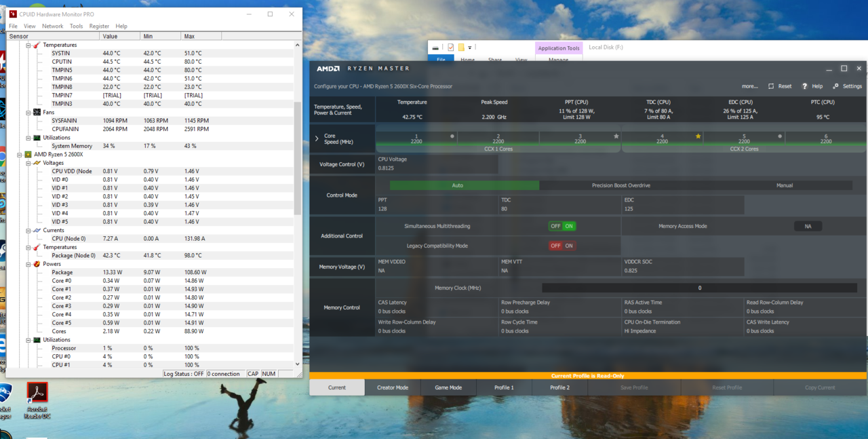Open the Application Tools ribbon tab in Explorer
Screen dimensions: 868x439
pos(559,48)
